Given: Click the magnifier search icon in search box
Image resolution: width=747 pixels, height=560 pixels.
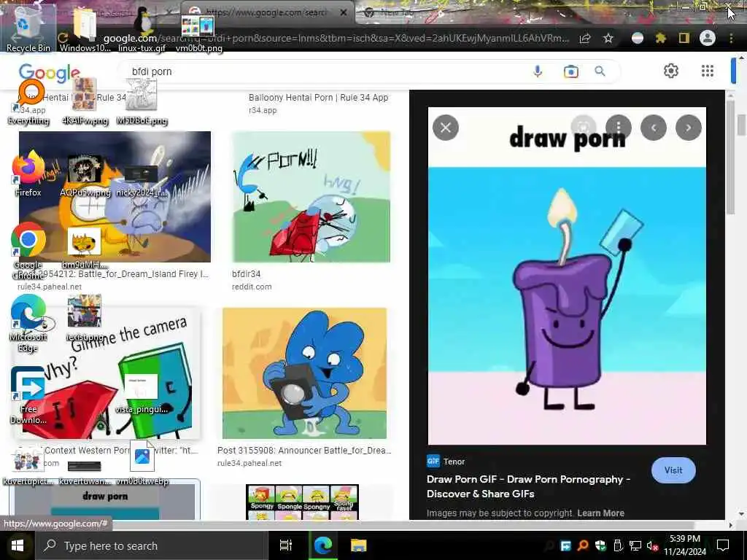Looking at the screenshot, I should click(600, 71).
